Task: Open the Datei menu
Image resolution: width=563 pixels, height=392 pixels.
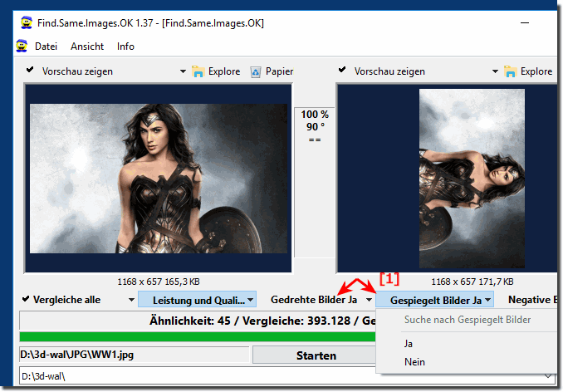Action: click(x=46, y=47)
